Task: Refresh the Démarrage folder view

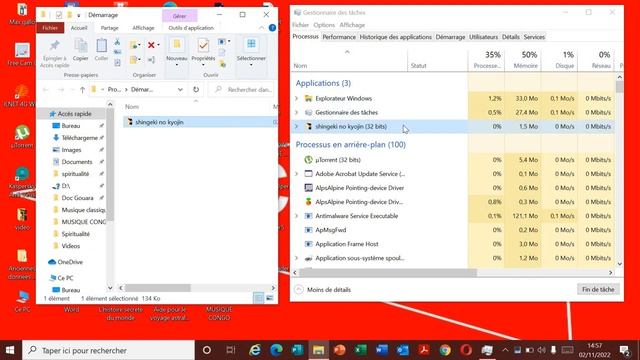Action: tap(196, 89)
